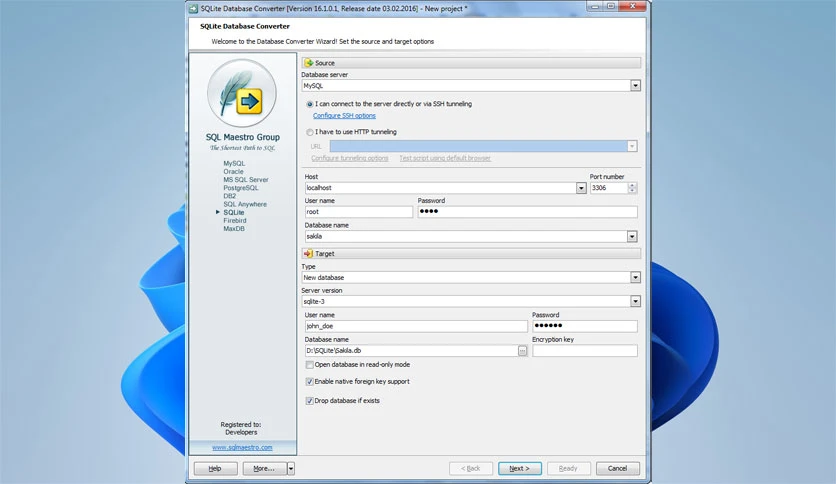
Task: Click the More... button
Action: click(x=265, y=469)
